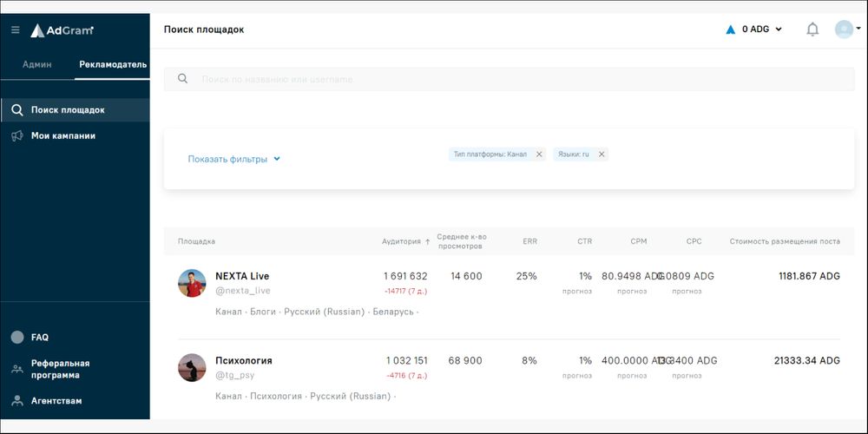Viewport: 868px width, 434px height.
Task: Open 'Агентствам' in sidebar
Action: click(x=56, y=401)
